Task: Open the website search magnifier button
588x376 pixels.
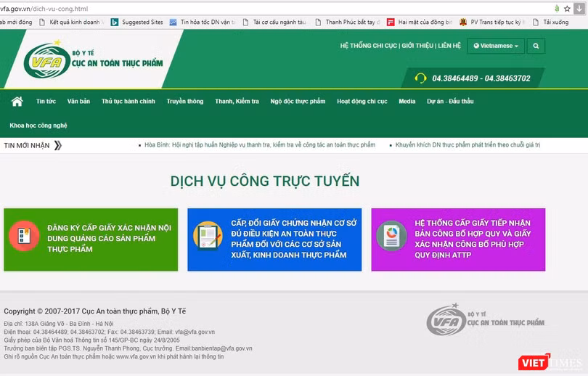Action: click(x=536, y=46)
